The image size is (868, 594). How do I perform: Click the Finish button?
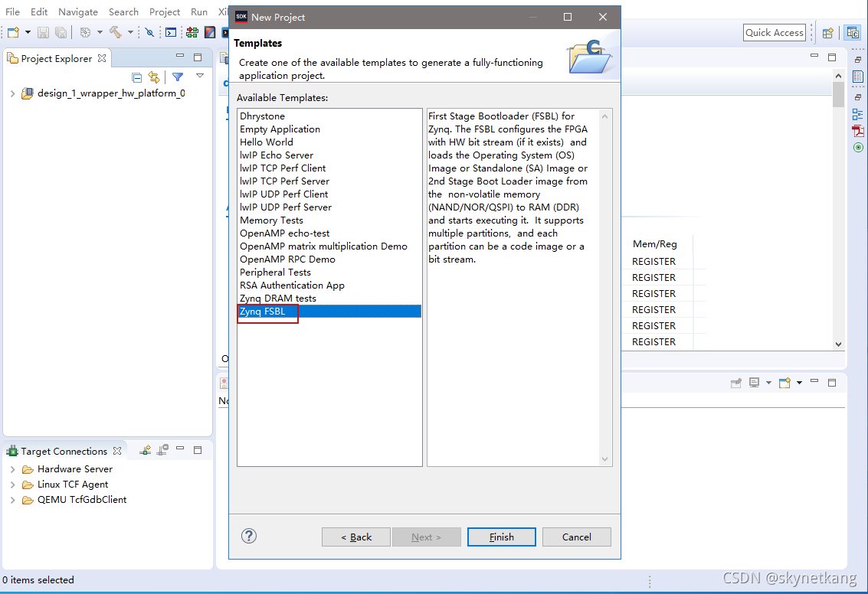(x=502, y=537)
